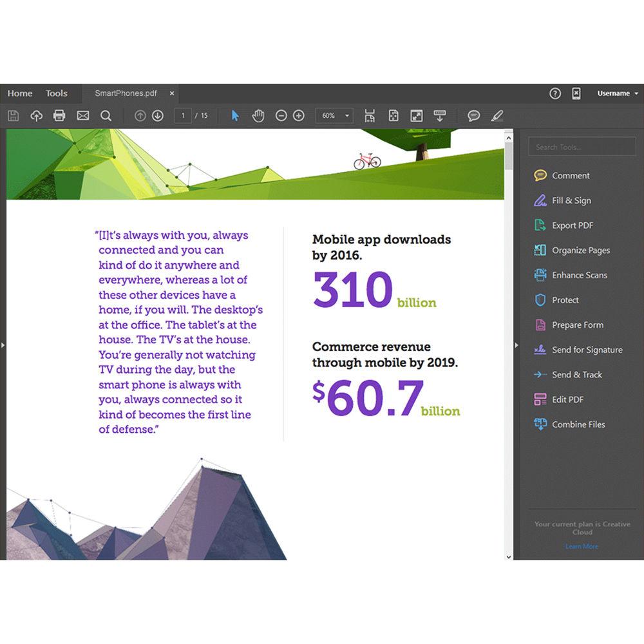Collapse the right tools pane chevron
The height and width of the screenshot is (644, 644).
tap(517, 345)
